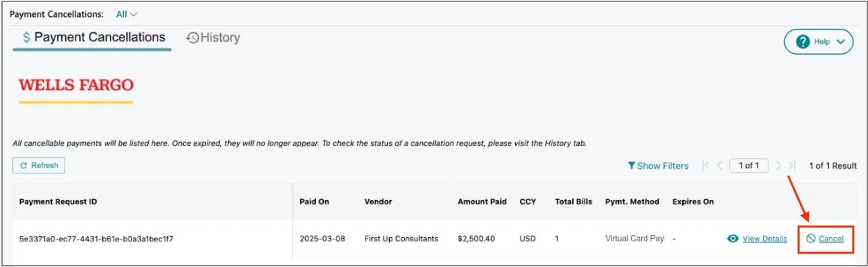Image resolution: width=868 pixels, height=267 pixels.
Task: Click the Total Bills column header
Action: (574, 202)
